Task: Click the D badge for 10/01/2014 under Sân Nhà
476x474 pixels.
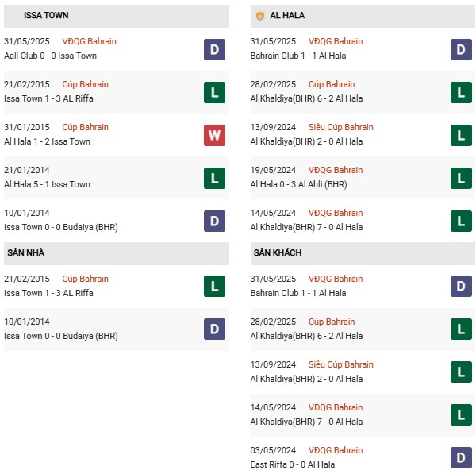Action: click(x=215, y=329)
